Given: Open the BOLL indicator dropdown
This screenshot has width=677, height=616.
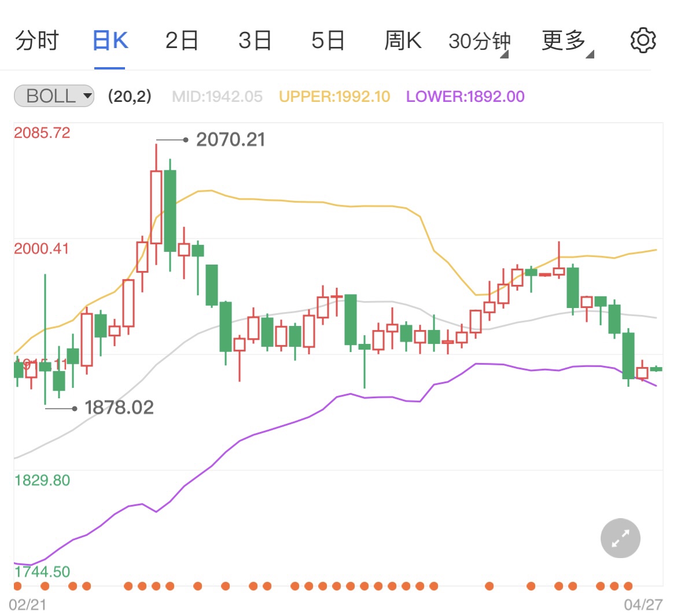Looking at the screenshot, I should tap(53, 96).
